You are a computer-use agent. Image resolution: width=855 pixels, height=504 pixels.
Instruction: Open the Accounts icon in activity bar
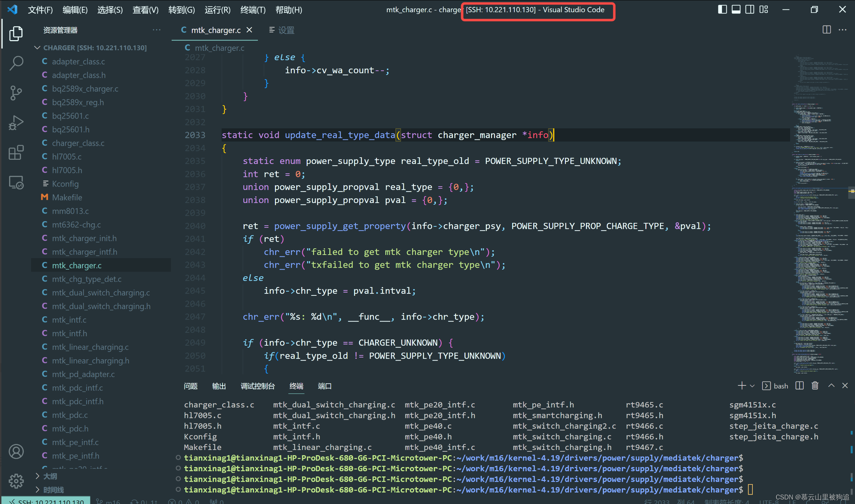(x=16, y=451)
